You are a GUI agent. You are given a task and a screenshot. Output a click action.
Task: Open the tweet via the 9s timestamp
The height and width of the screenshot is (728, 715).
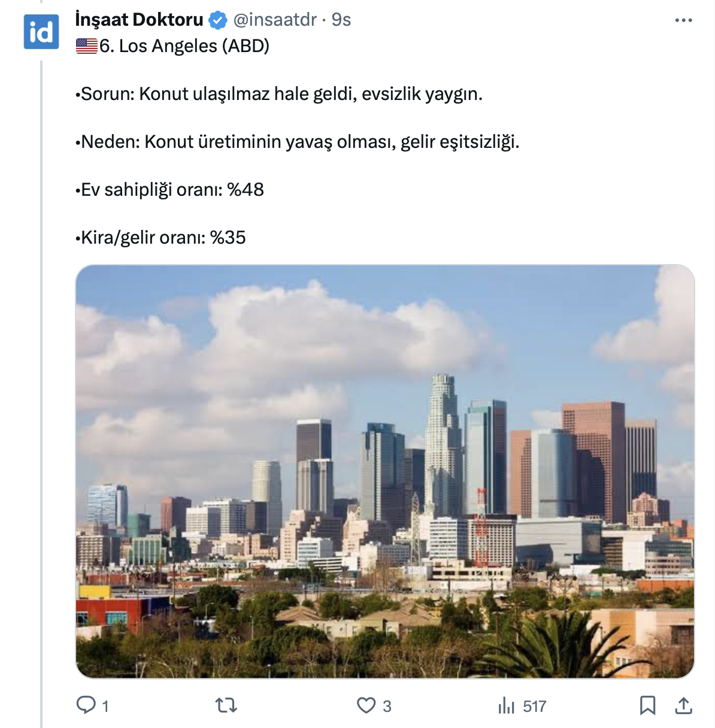click(x=341, y=20)
